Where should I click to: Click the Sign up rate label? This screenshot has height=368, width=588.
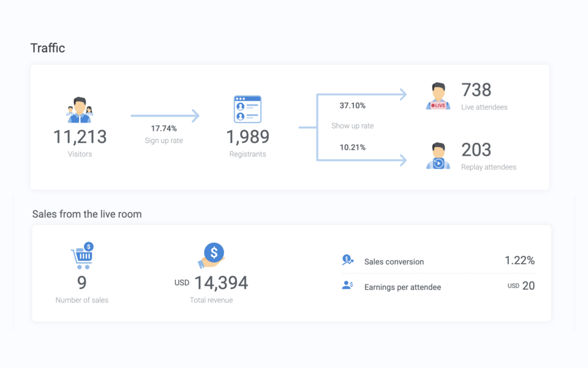tap(164, 140)
